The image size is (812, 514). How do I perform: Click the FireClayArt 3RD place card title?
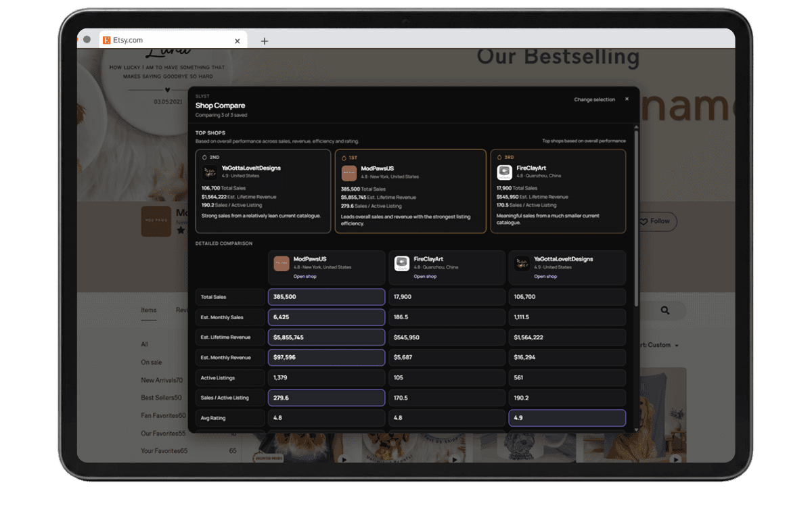(531, 168)
